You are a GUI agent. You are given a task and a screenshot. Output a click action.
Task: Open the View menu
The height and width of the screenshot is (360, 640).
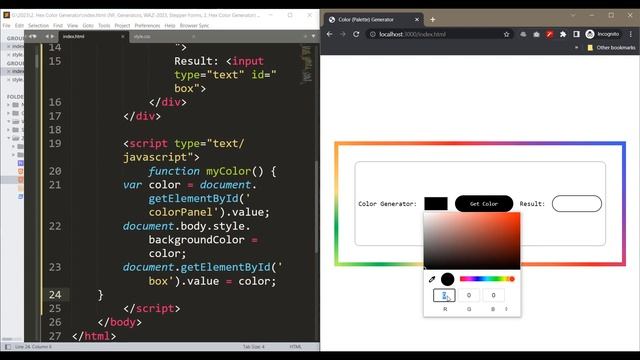(x=72, y=25)
